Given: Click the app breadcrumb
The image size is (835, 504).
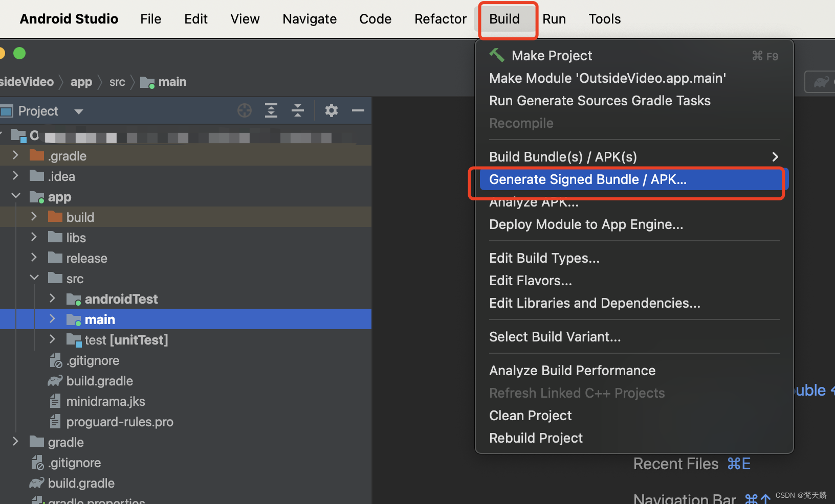Looking at the screenshot, I should (x=81, y=82).
